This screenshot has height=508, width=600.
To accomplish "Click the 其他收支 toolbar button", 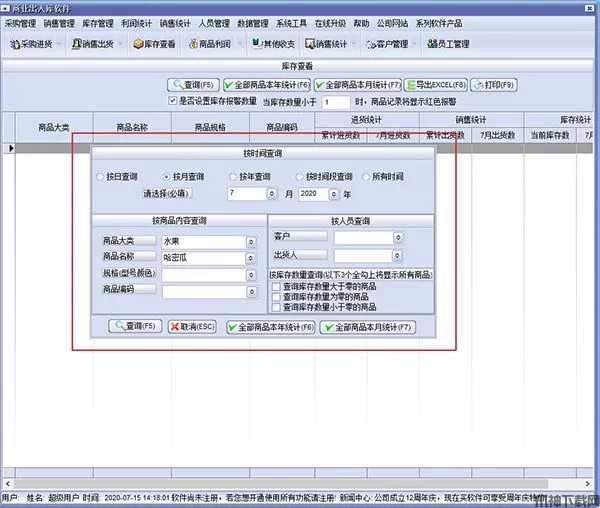I will (x=273, y=44).
